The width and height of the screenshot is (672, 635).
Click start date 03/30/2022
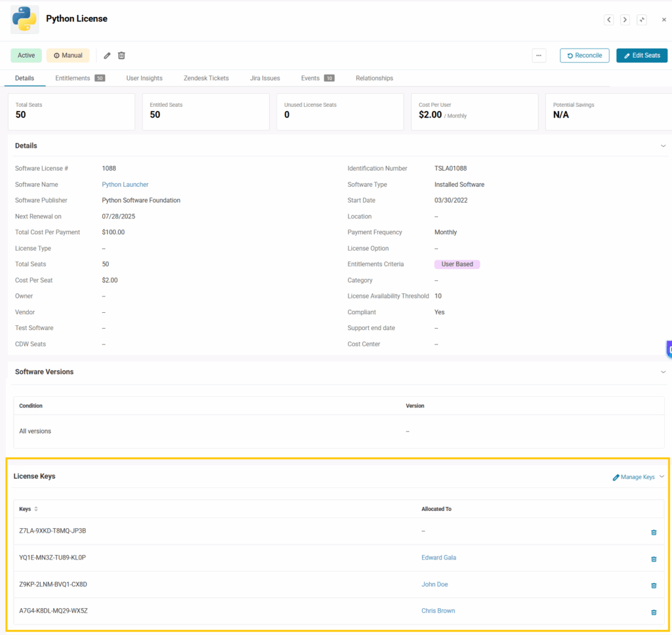[451, 201]
